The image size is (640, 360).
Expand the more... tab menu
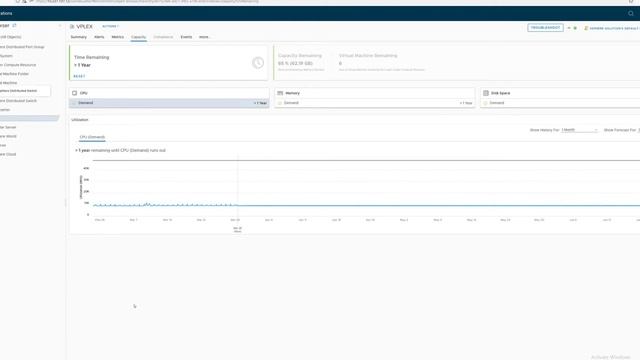[204, 37]
